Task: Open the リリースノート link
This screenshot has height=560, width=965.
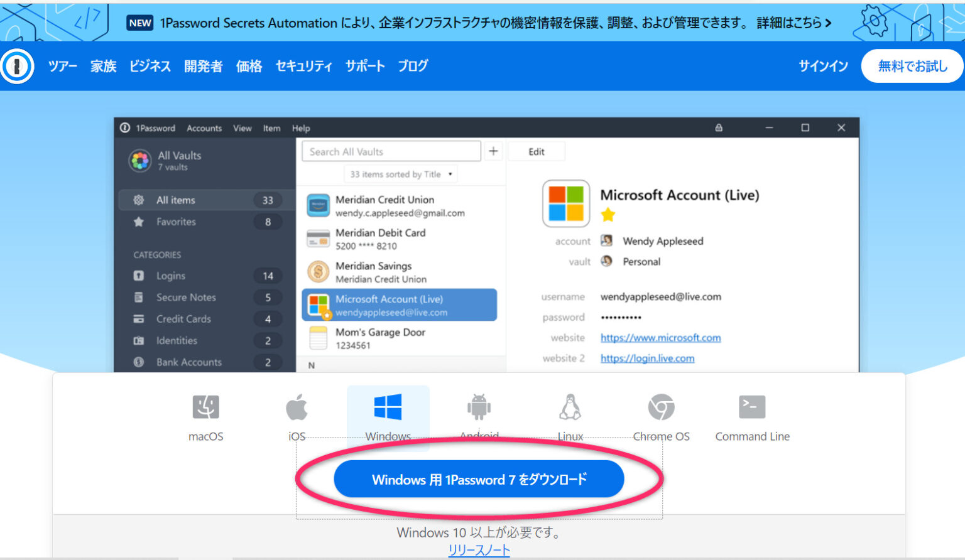Action: click(x=479, y=551)
